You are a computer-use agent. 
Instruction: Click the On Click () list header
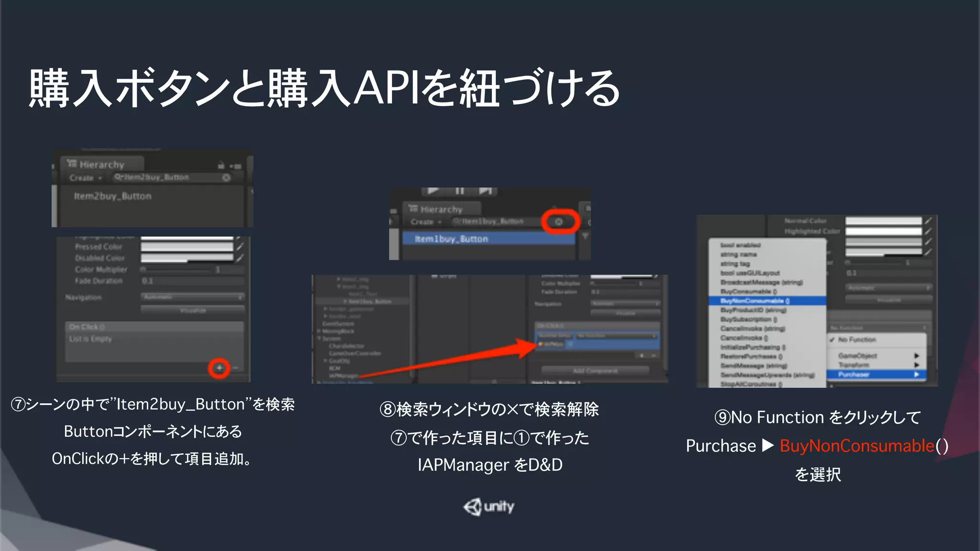[x=155, y=327]
